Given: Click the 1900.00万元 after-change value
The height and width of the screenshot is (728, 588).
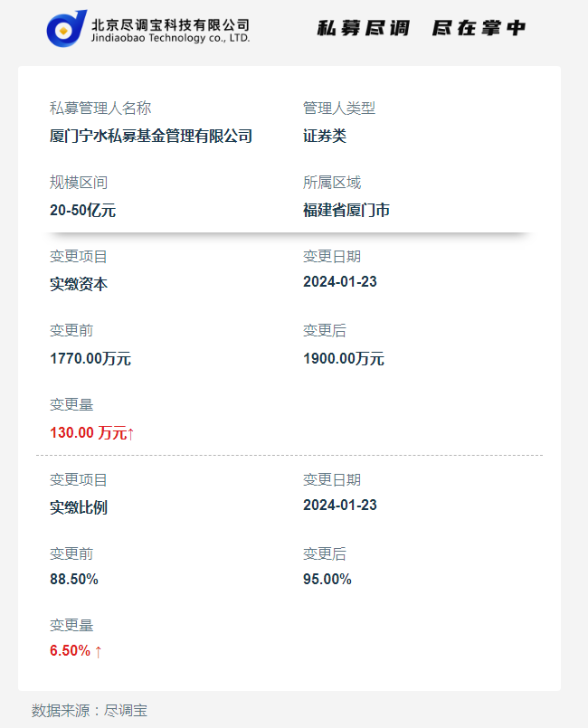Looking at the screenshot, I should pyautogui.click(x=344, y=358).
